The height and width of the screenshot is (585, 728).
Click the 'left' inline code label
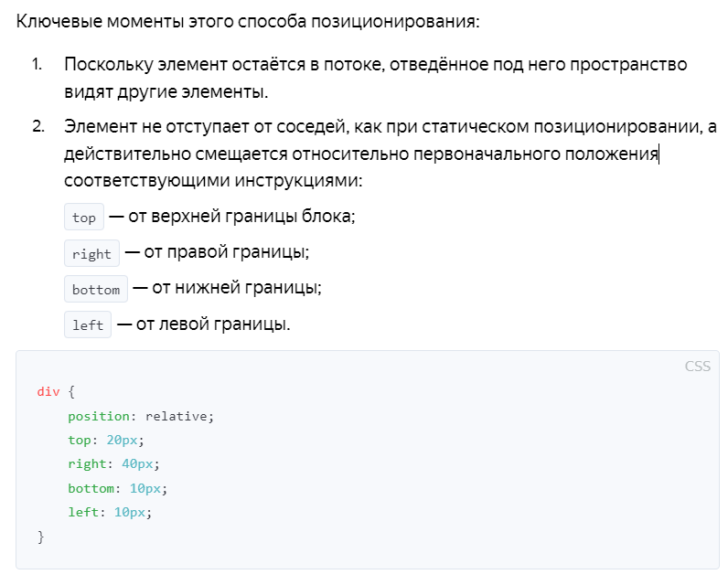point(88,324)
